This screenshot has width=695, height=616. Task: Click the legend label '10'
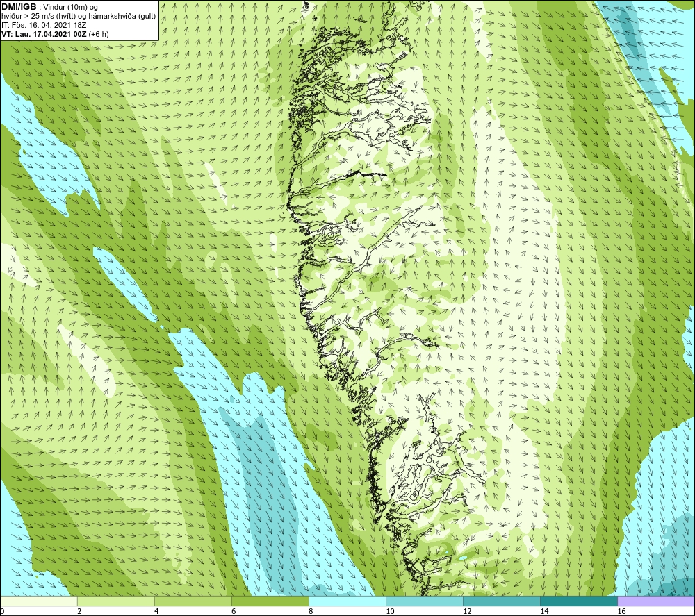click(390, 612)
